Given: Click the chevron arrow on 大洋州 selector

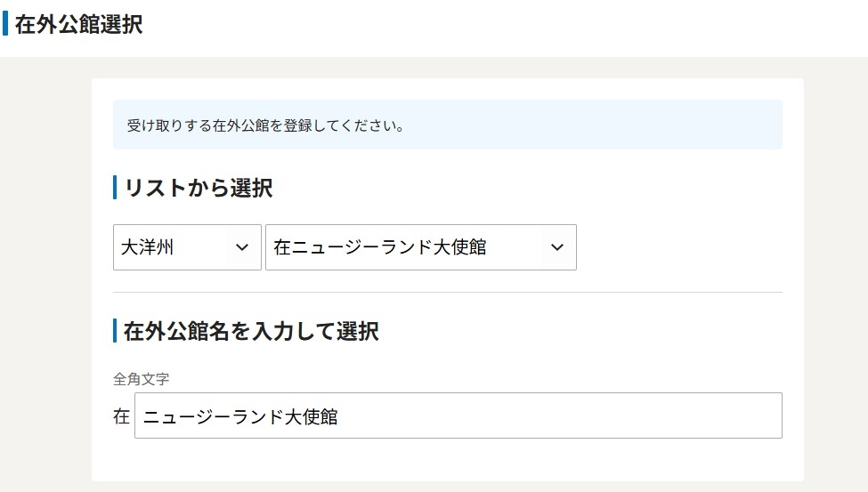Looking at the screenshot, I should tap(240, 247).
